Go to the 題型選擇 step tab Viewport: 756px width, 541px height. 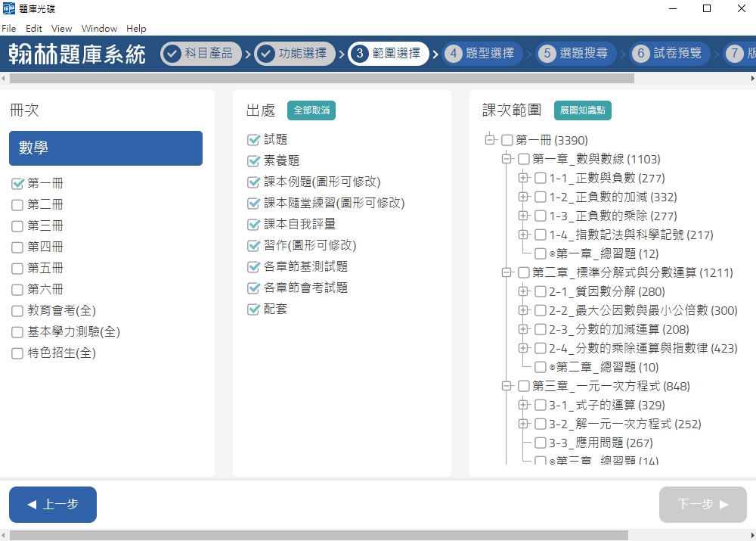[482, 54]
